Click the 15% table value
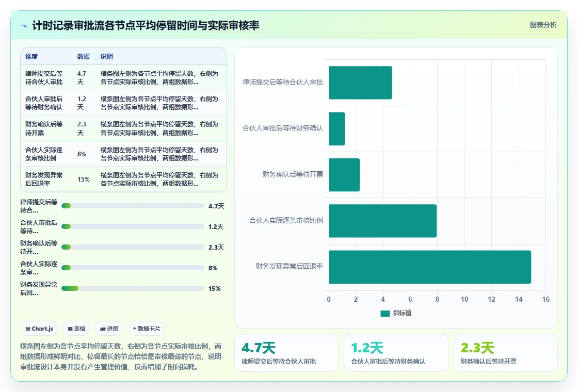This screenshot has width=578, height=392. tap(83, 179)
